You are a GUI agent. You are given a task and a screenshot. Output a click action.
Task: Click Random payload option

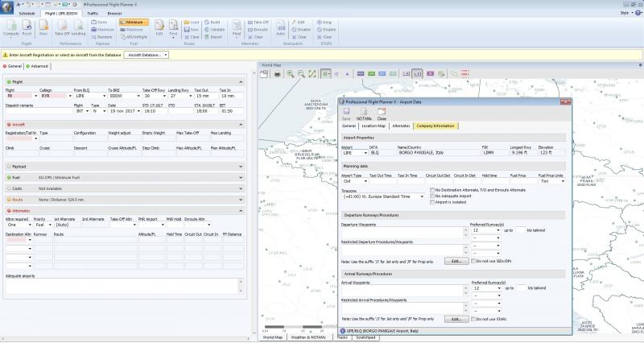[102, 37]
